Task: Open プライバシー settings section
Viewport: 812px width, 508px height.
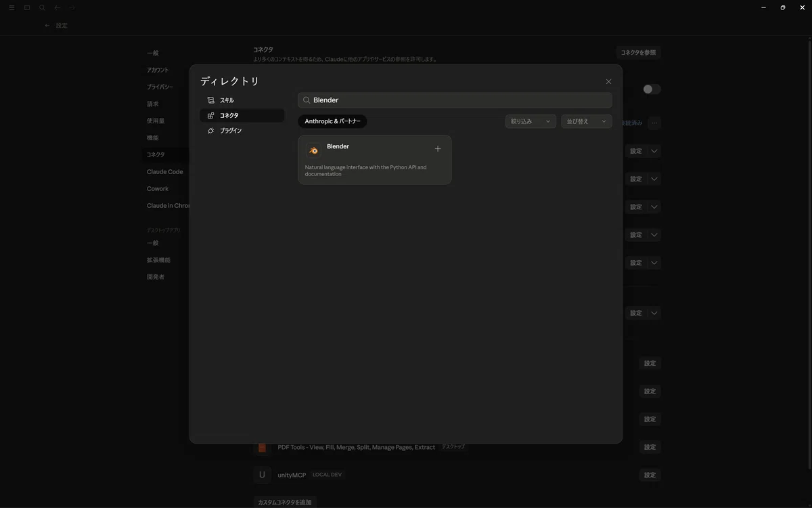Action: [x=160, y=87]
